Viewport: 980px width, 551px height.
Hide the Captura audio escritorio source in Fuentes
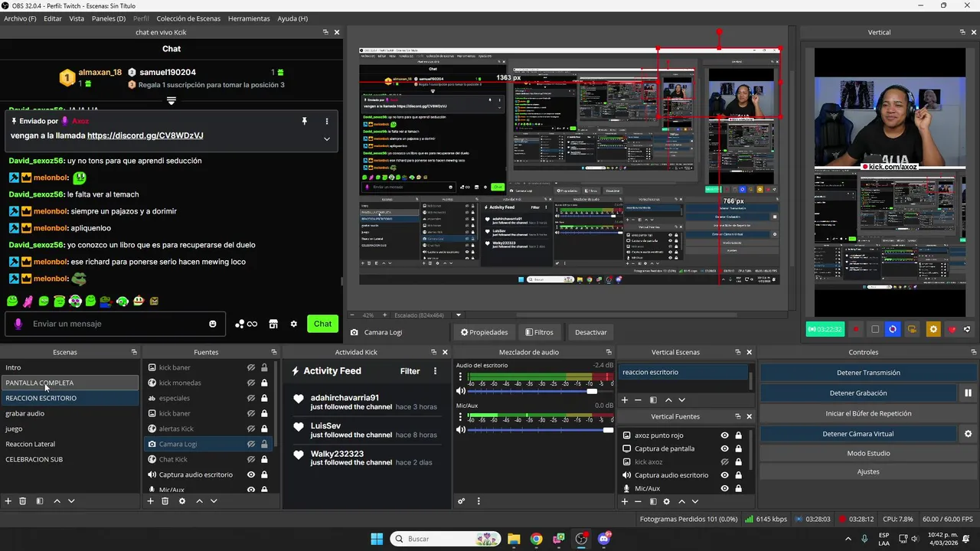click(x=251, y=474)
